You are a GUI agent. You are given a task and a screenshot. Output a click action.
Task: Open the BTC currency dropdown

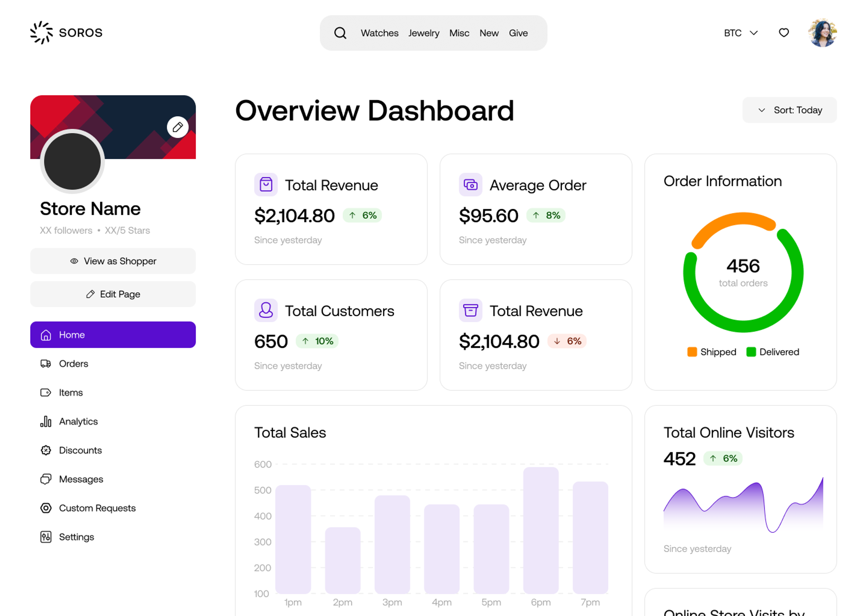tap(740, 33)
